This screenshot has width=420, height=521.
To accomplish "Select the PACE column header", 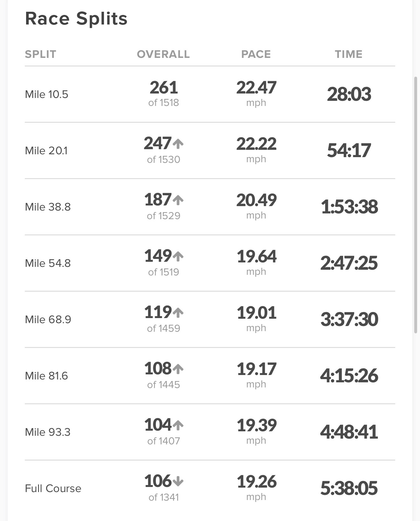I will 256,54.
